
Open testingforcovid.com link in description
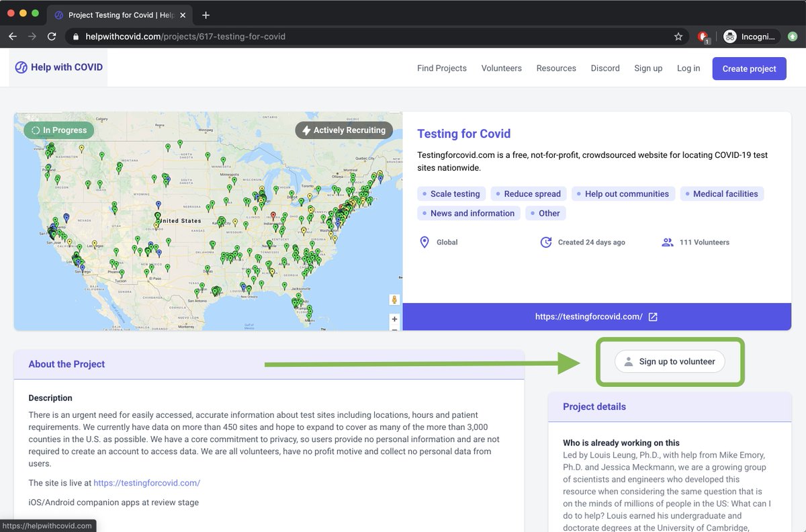147,483
